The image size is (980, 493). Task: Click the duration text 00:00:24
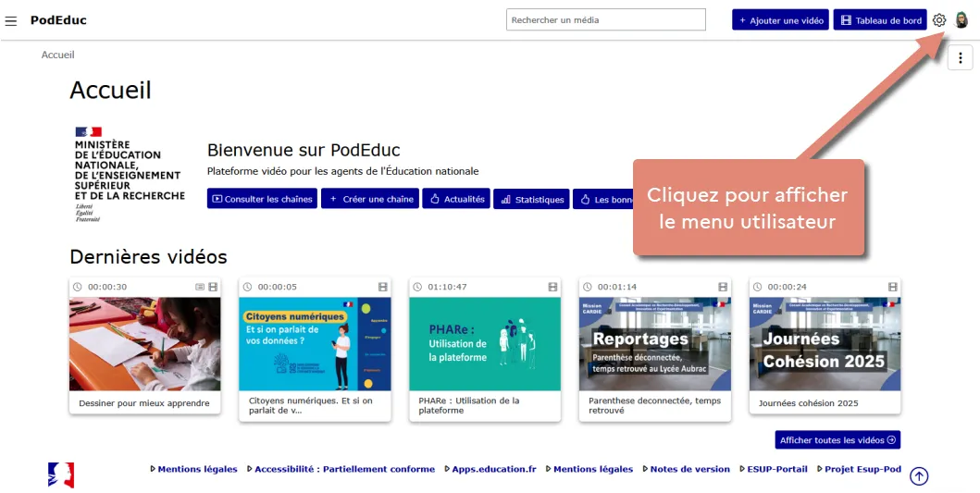[788, 287]
